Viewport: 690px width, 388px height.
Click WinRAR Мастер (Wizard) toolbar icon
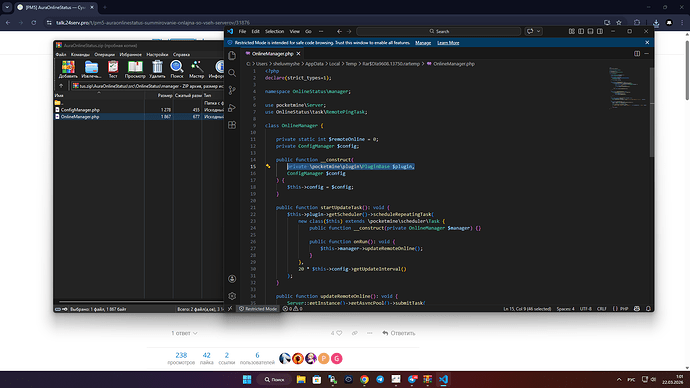point(196,69)
